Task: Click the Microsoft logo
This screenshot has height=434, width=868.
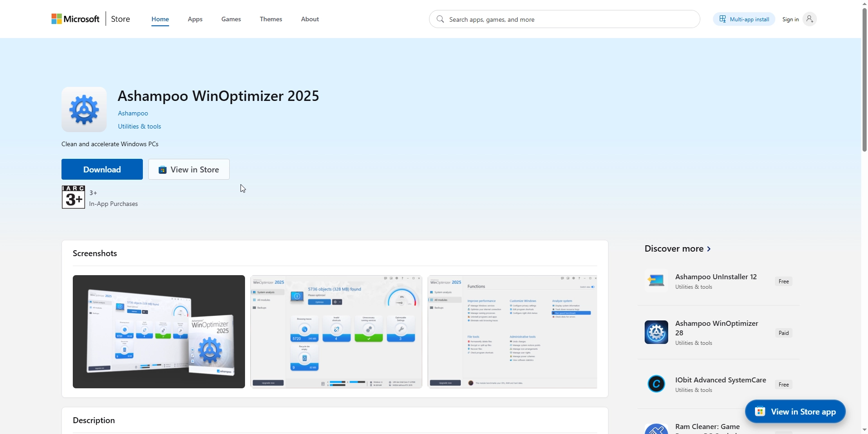Action: [75, 19]
